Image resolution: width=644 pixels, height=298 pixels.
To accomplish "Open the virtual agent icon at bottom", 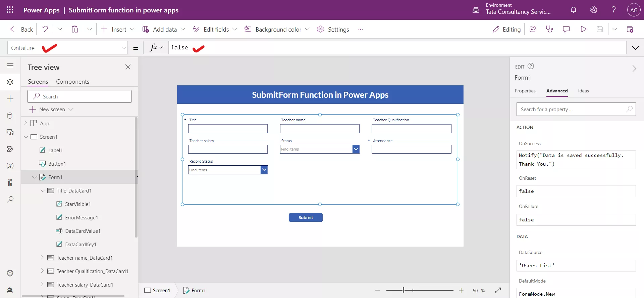I will coord(10,290).
